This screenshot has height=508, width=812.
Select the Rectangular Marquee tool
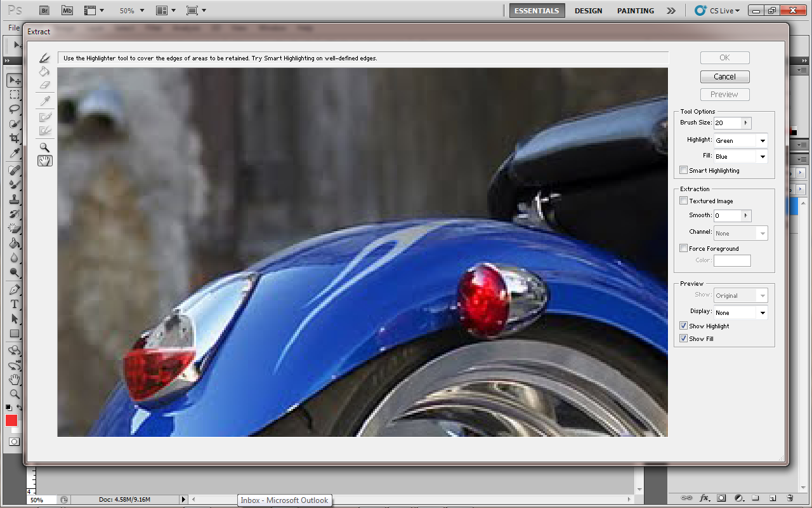click(x=14, y=95)
